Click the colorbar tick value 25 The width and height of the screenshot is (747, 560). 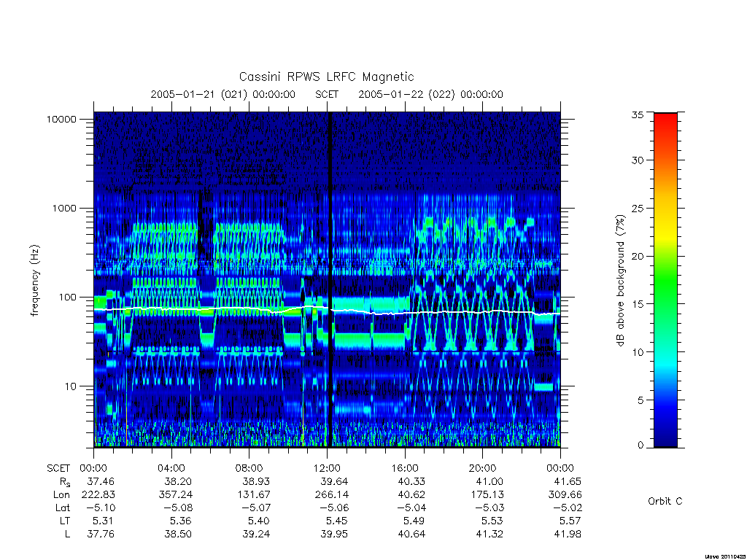(638, 208)
